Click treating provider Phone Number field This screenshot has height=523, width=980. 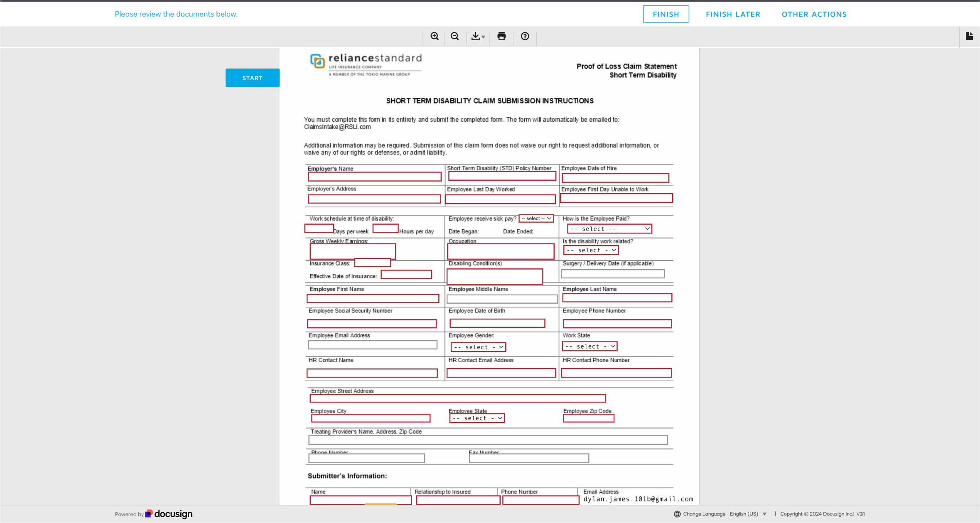[x=366, y=458]
